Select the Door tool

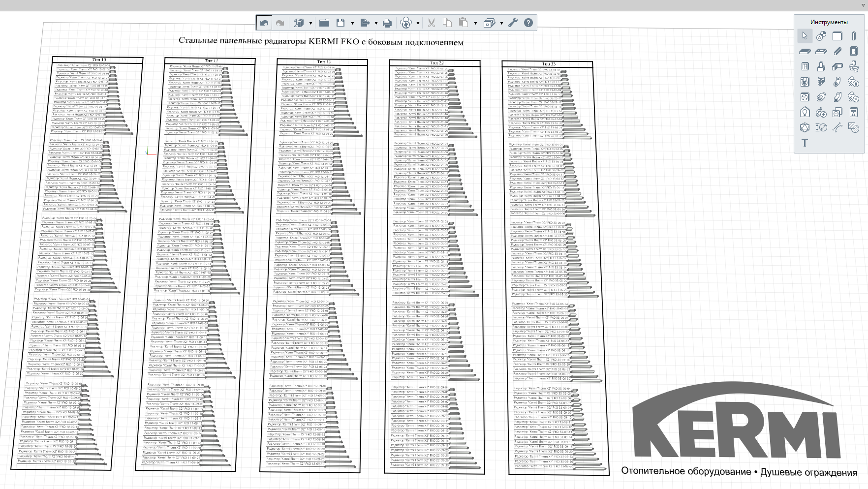(854, 51)
